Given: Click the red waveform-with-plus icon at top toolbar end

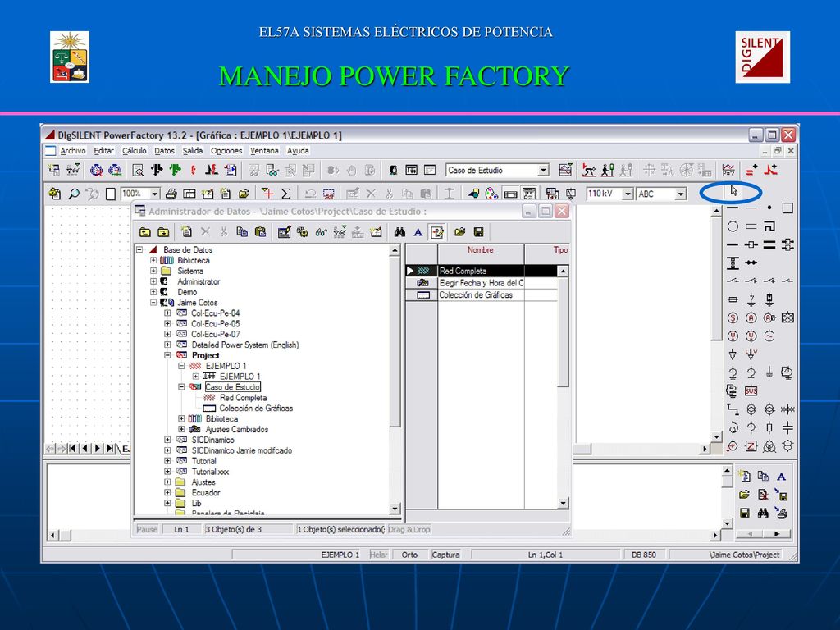Looking at the screenshot, I should coord(771,170).
